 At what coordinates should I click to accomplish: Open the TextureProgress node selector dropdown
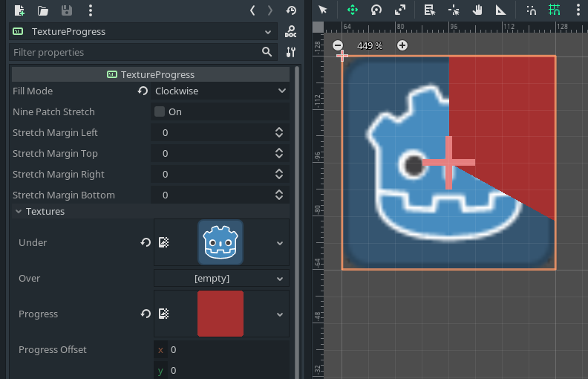(x=143, y=31)
